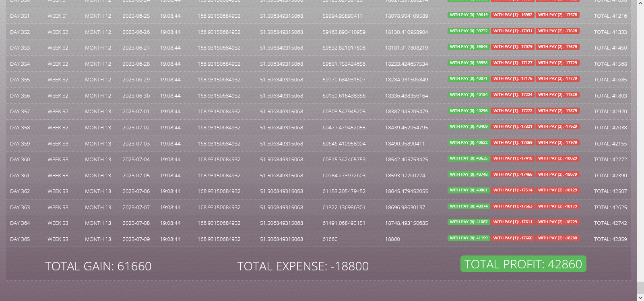Image resolution: width=644 pixels, height=301 pixels.
Task: Click the green TOTAL PROFIT: 42860 badge
Action: (x=523, y=264)
